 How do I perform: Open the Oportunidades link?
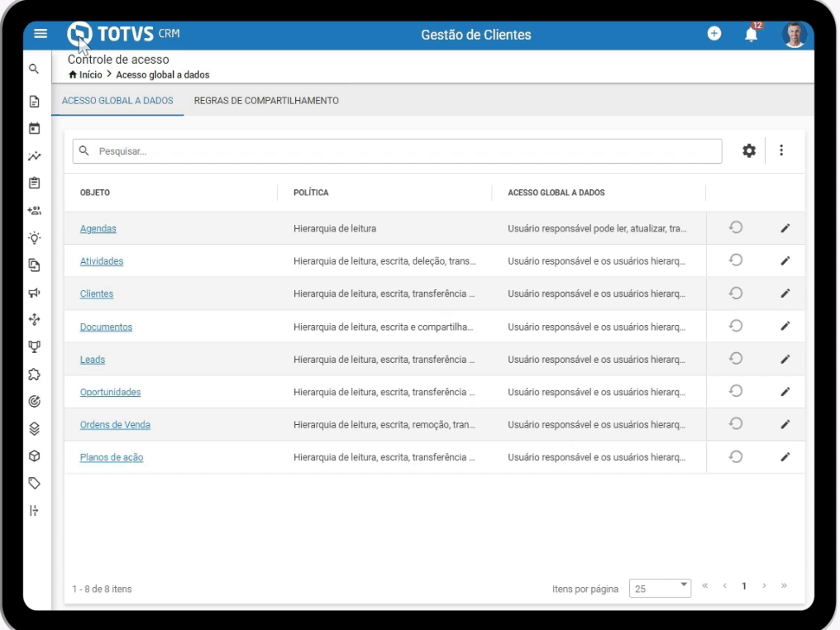pyautogui.click(x=110, y=392)
